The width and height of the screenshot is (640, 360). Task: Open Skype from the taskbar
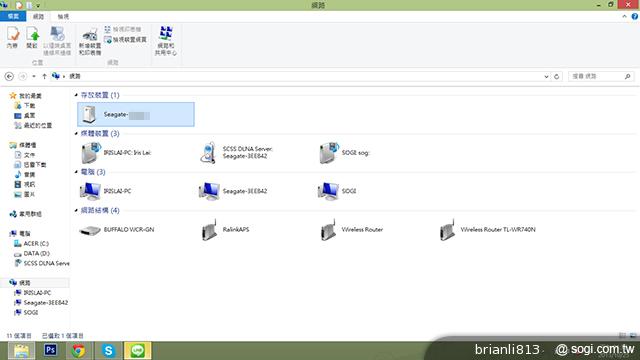point(108,351)
